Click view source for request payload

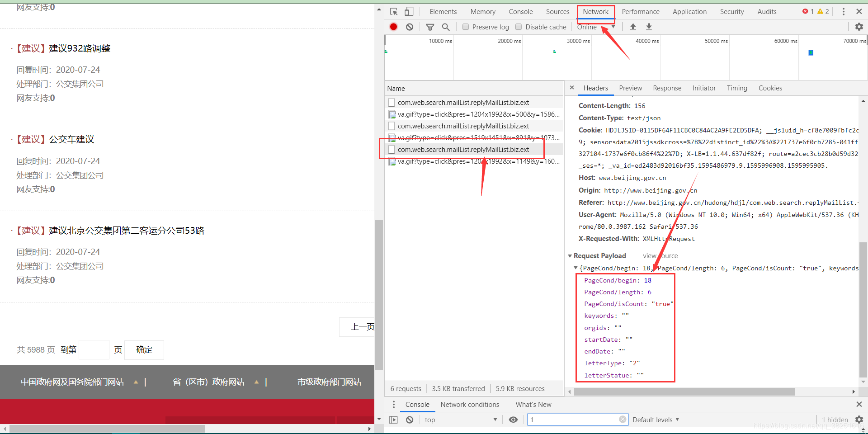[x=660, y=256]
